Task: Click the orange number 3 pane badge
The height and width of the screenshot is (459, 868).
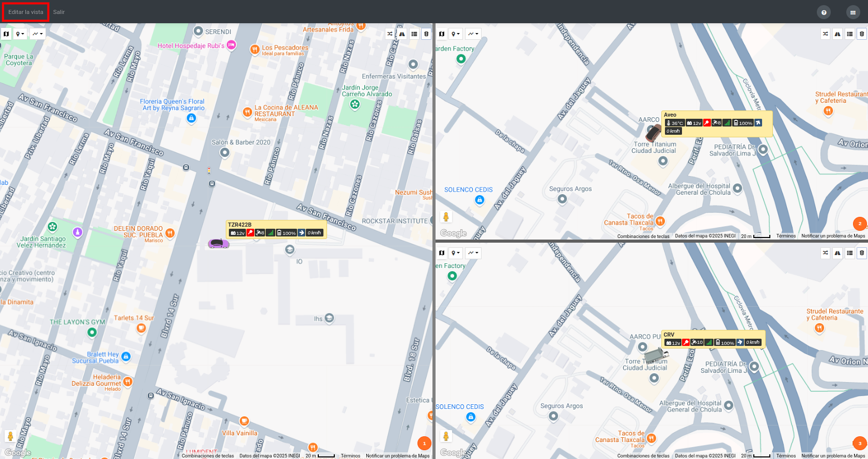Action: click(x=860, y=443)
